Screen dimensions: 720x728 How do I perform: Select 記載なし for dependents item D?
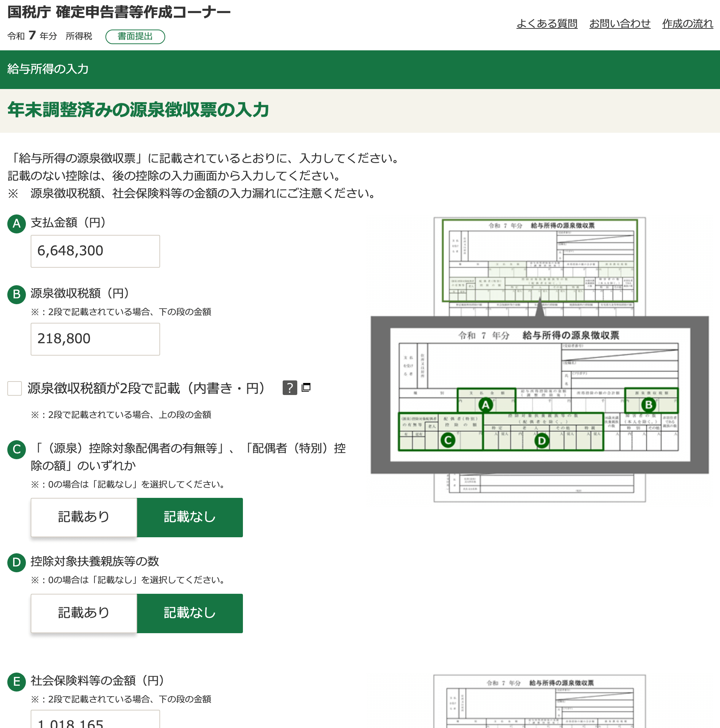[x=190, y=613]
